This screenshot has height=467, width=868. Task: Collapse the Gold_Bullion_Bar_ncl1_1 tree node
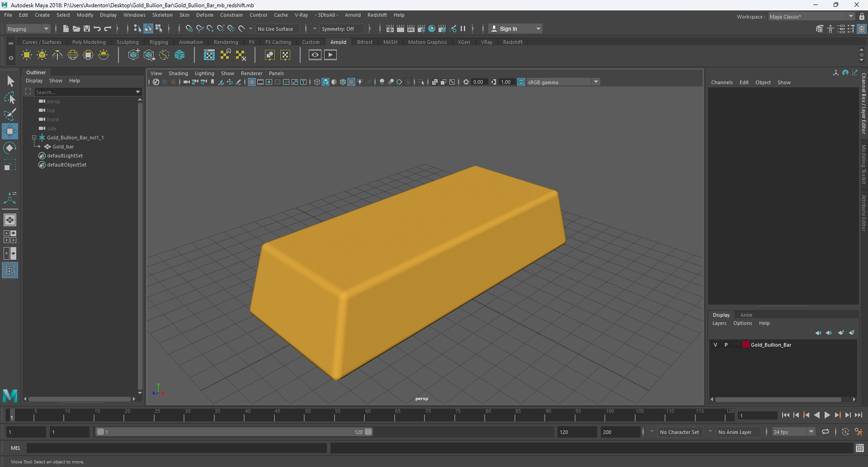click(34, 138)
